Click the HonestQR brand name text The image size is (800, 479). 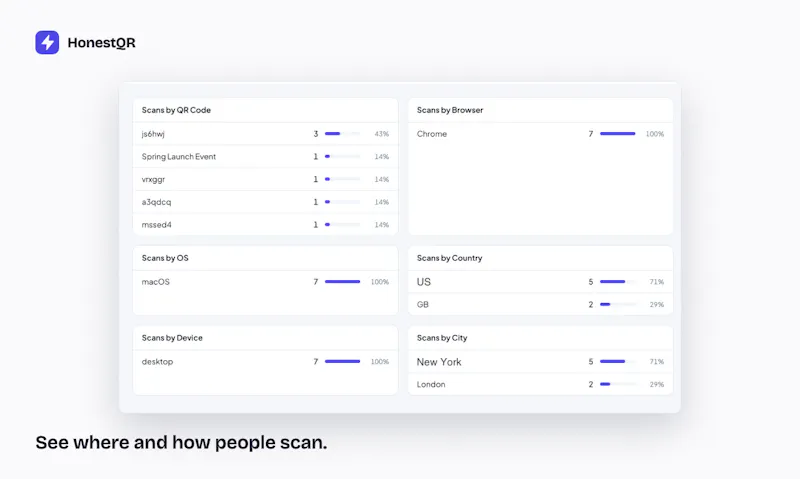(x=102, y=43)
